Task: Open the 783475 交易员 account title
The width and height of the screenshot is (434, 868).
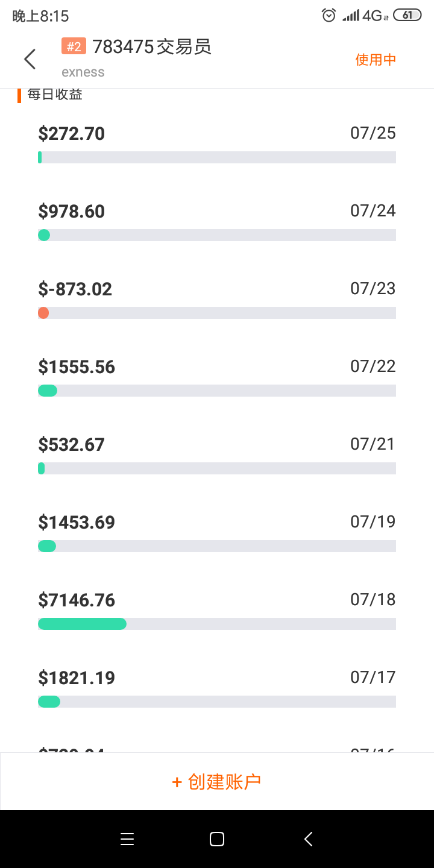Action: pos(152,46)
